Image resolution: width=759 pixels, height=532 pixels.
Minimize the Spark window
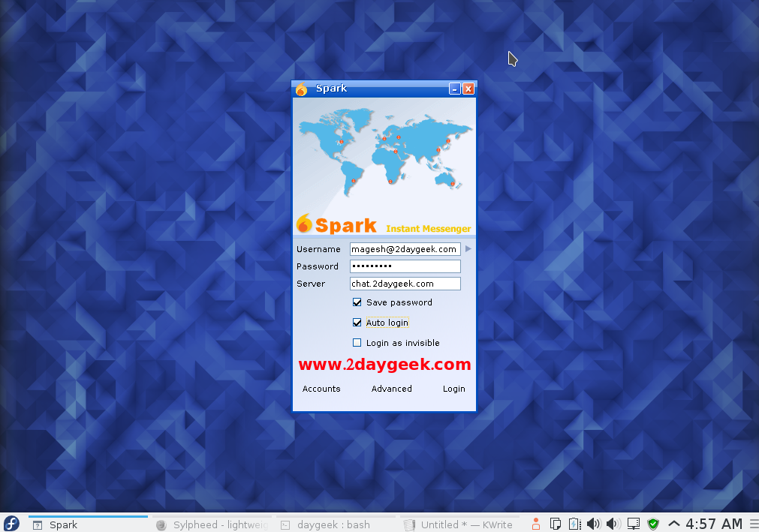pyautogui.click(x=454, y=89)
